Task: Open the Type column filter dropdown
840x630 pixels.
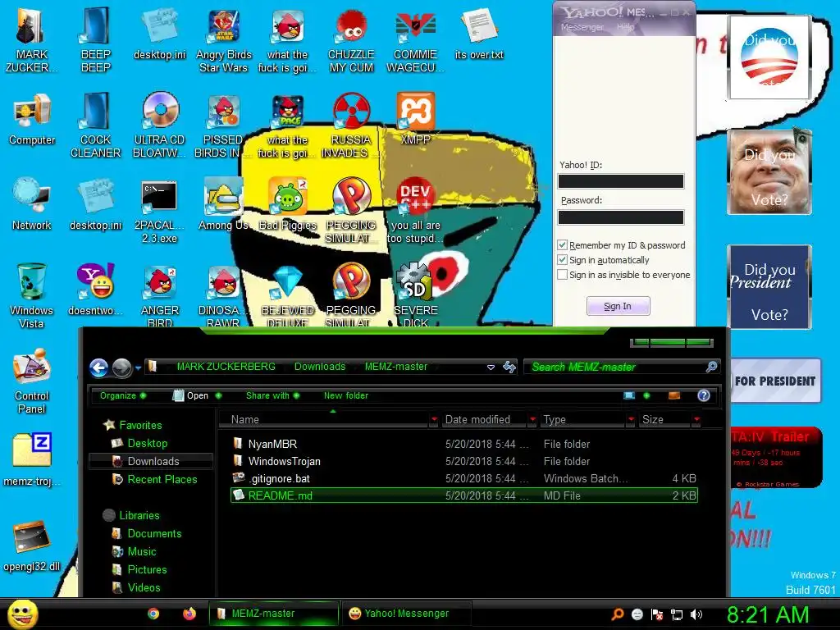Action: click(x=631, y=419)
